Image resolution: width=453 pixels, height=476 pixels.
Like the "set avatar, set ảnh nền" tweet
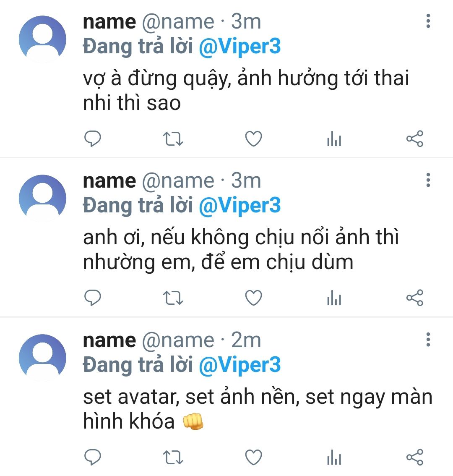[253, 457]
